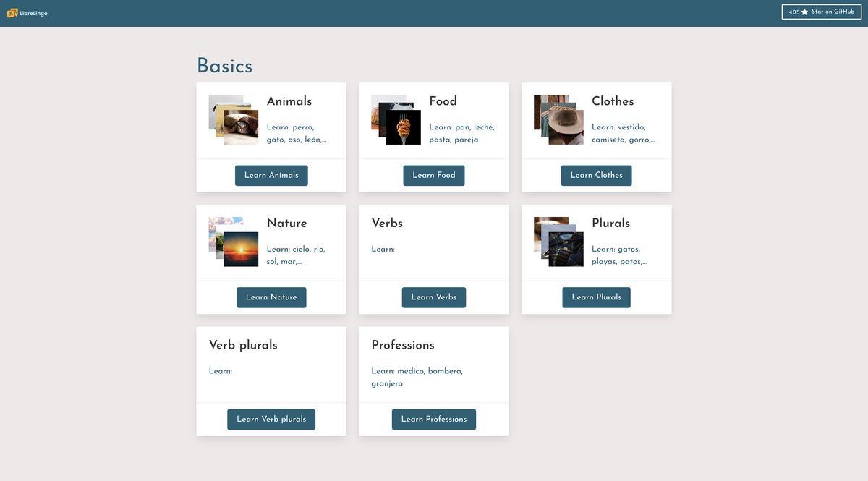Open the Learn Nature lesson
Viewport: 868px width, 481px height.
[271, 297]
